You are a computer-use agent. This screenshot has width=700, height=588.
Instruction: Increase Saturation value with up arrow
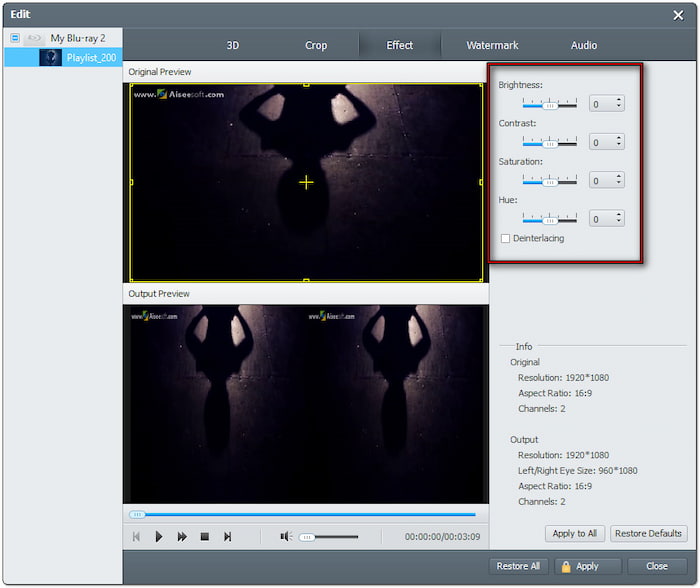[619, 176]
